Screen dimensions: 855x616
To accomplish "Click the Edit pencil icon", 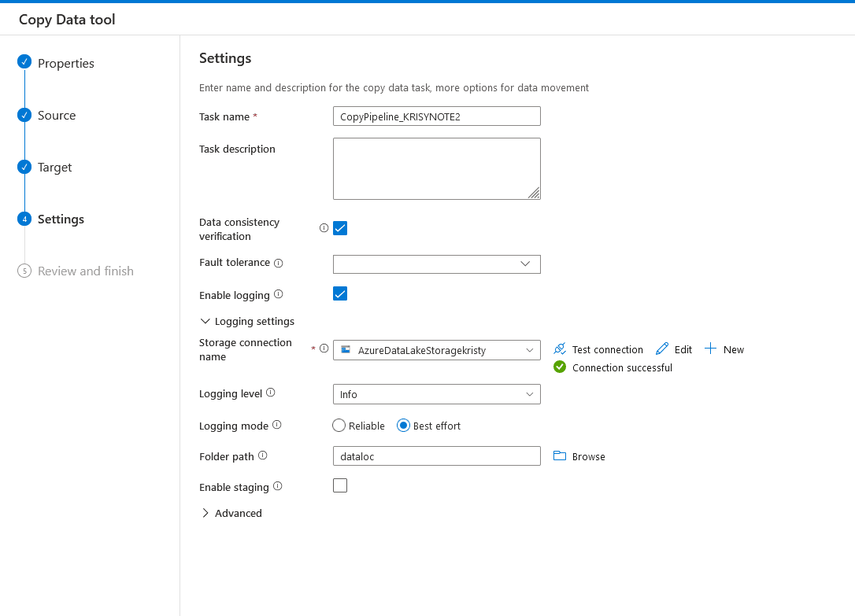I will [x=662, y=349].
